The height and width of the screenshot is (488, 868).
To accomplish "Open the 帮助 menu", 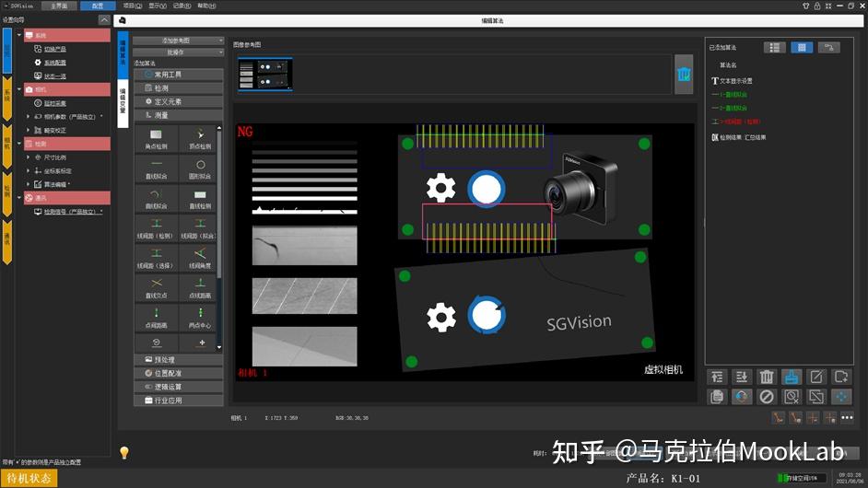I will (x=206, y=6).
